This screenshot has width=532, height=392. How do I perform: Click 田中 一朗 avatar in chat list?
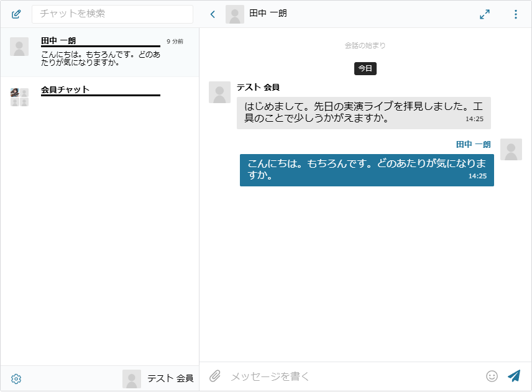click(x=19, y=47)
